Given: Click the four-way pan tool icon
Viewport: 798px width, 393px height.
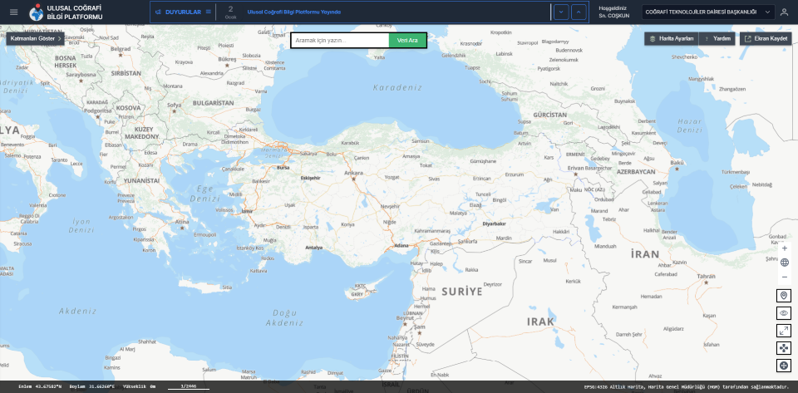Looking at the screenshot, I should coord(783,348).
